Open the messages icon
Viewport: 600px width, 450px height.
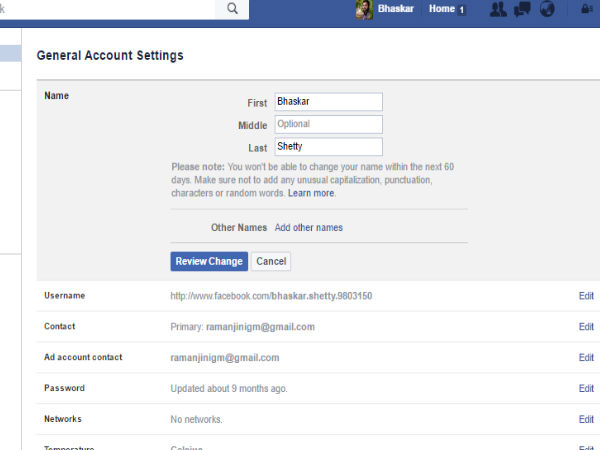tap(522, 10)
